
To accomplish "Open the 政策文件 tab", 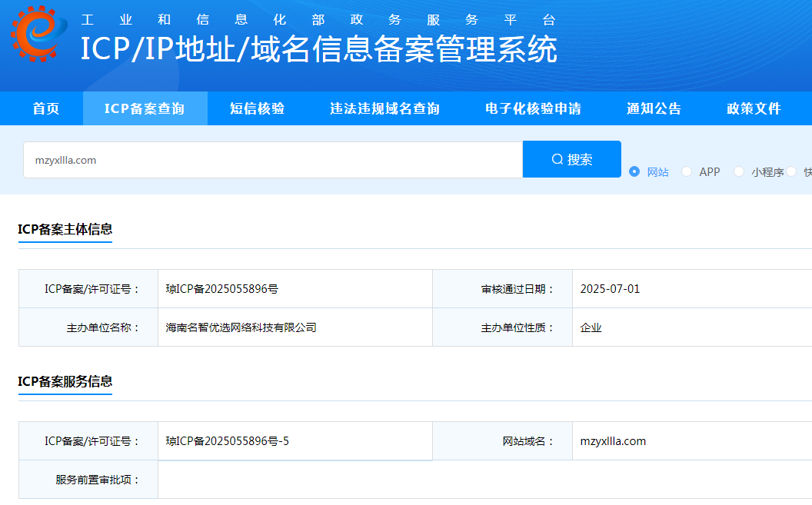I will [754, 108].
